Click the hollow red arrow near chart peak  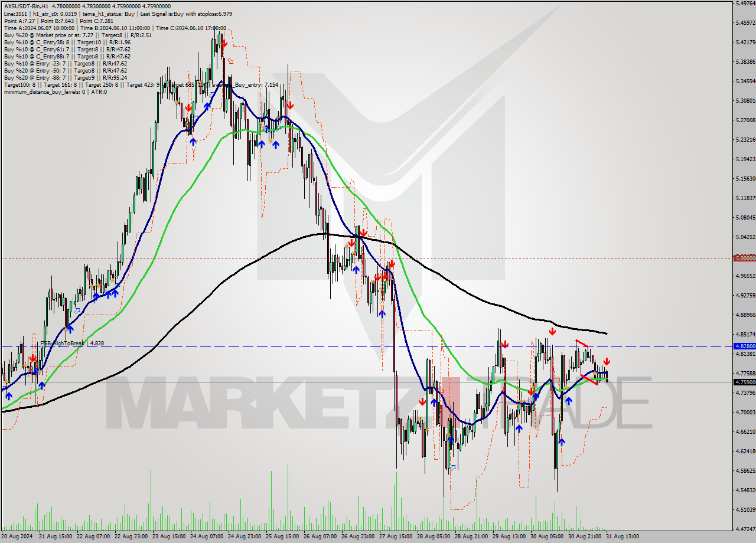(230, 61)
